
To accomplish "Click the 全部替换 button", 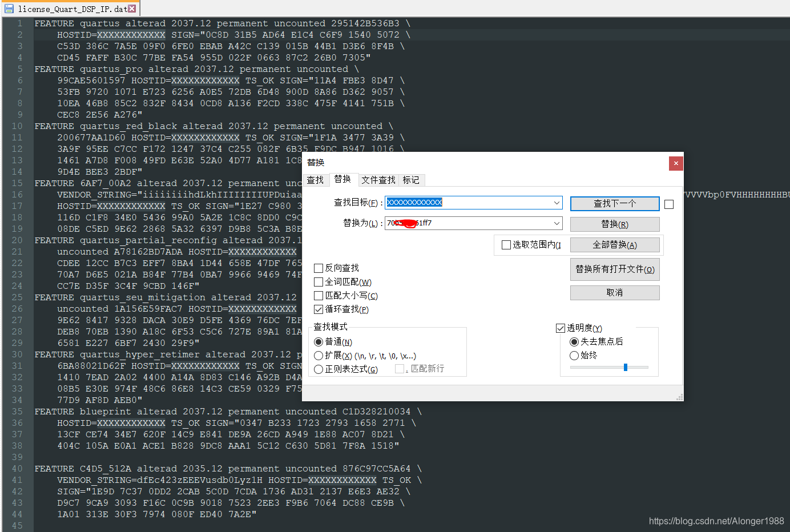I will click(615, 244).
